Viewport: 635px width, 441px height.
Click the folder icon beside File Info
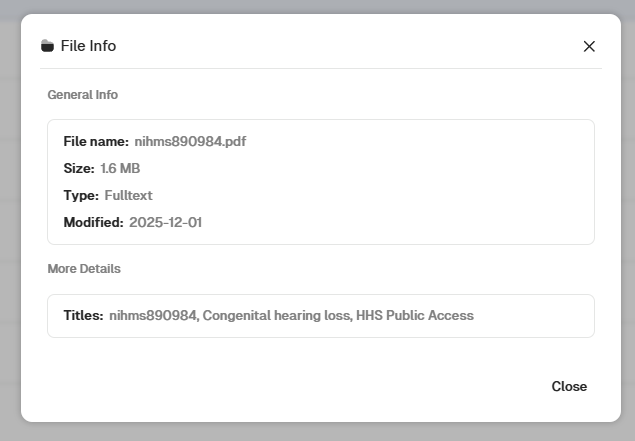pyautogui.click(x=47, y=46)
